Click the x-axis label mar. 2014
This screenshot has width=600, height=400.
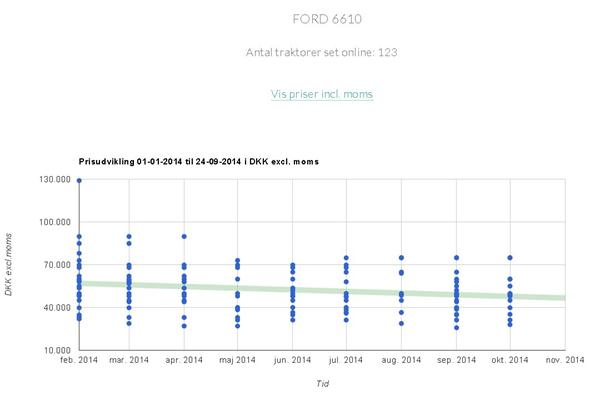(x=129, y=360)
